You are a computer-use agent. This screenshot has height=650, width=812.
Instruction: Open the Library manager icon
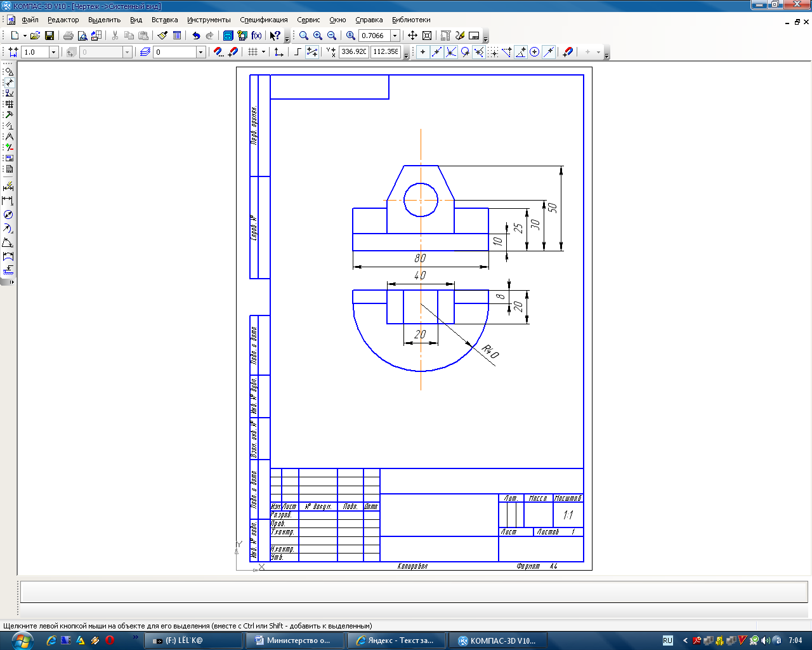click(x=228, y=36)
